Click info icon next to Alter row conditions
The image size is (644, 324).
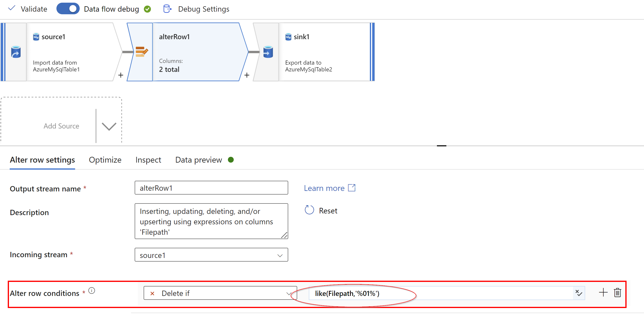(92, 291)
